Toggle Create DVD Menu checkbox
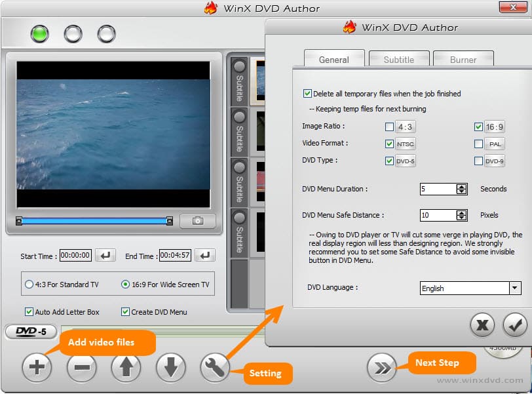532x394 pixels. 125,311
